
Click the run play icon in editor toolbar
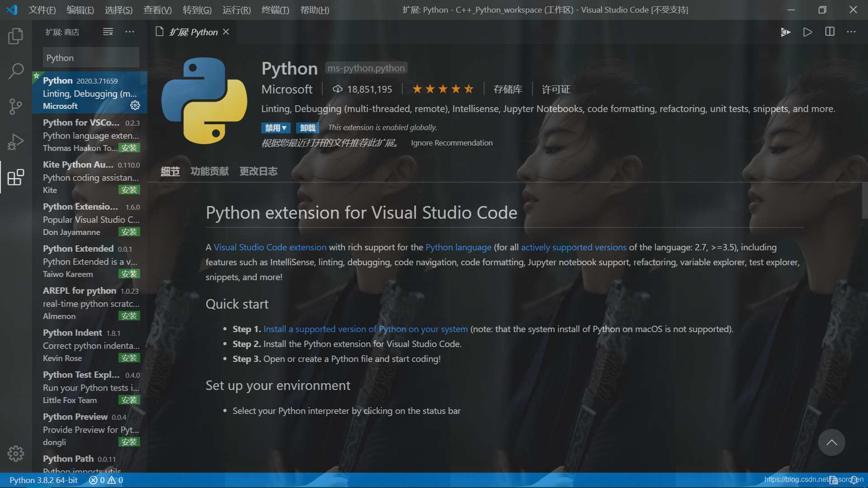[807, 32]
